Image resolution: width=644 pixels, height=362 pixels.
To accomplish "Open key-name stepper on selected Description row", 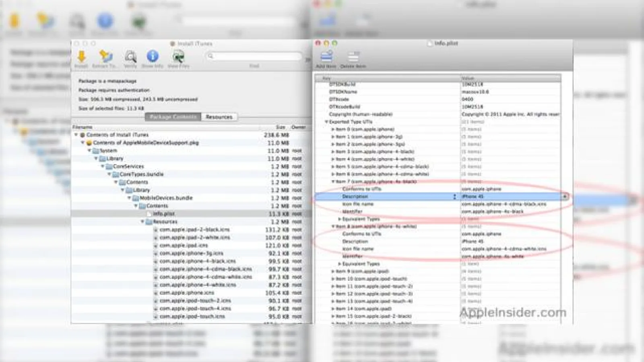I will tap(455, 197).
